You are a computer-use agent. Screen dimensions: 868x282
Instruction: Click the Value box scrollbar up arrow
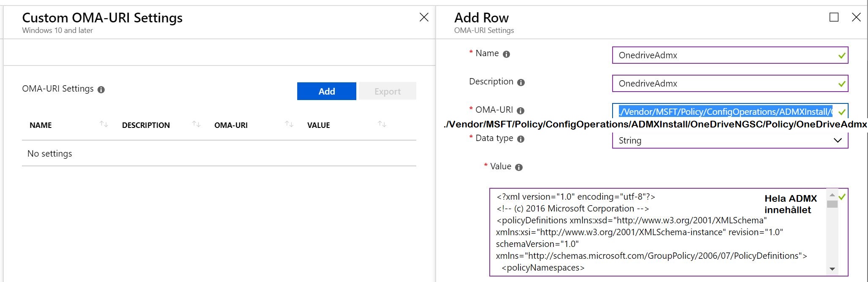[x=832, y=195]
